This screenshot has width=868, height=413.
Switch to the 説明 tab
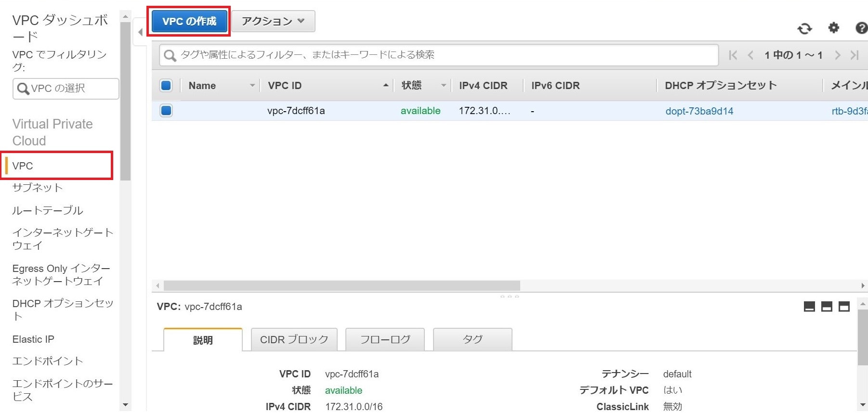click(203, 340)
